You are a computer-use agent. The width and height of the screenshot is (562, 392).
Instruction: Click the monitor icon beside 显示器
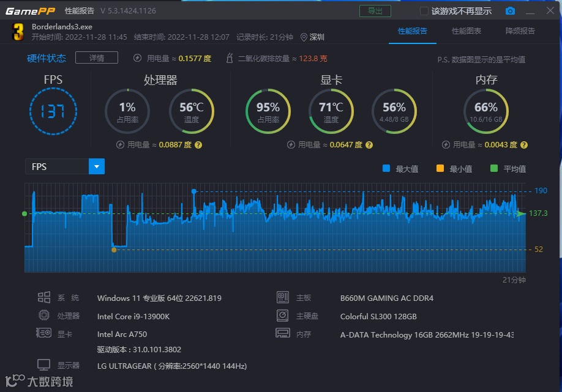coord(43,365)
